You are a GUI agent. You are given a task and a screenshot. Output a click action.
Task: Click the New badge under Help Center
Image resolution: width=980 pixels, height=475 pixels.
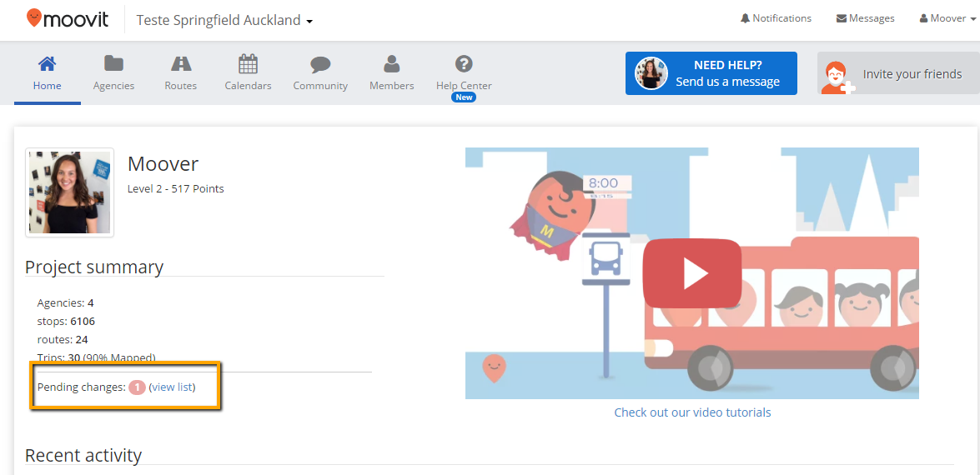465,97
